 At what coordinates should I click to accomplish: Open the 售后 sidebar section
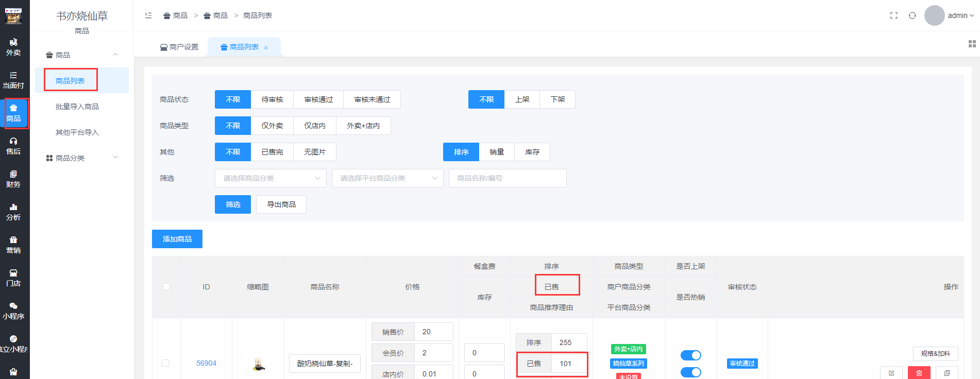[13, 146]
